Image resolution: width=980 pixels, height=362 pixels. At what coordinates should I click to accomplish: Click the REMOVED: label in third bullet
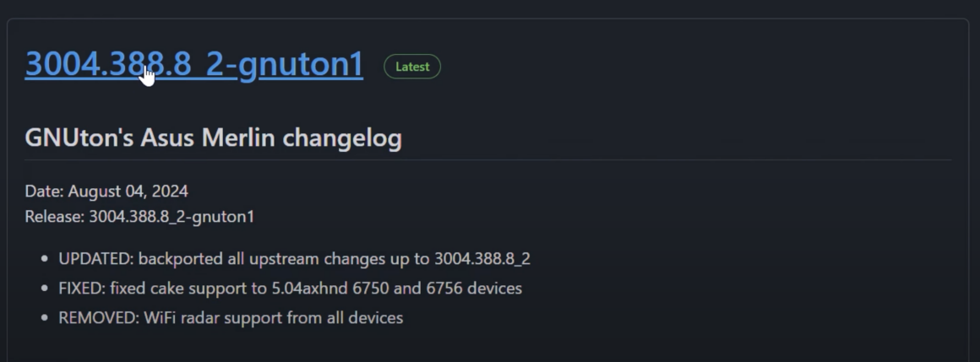(x=100, y=317)
